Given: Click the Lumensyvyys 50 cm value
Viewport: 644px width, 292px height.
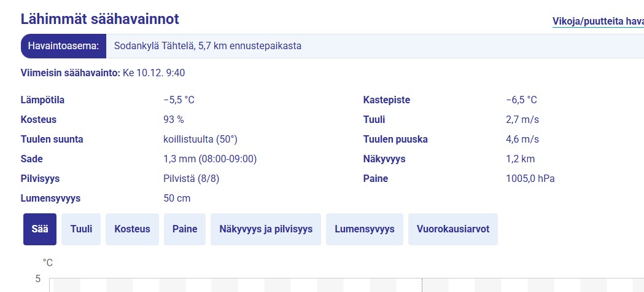Looking at the screenshot, I should click(177, 199).
